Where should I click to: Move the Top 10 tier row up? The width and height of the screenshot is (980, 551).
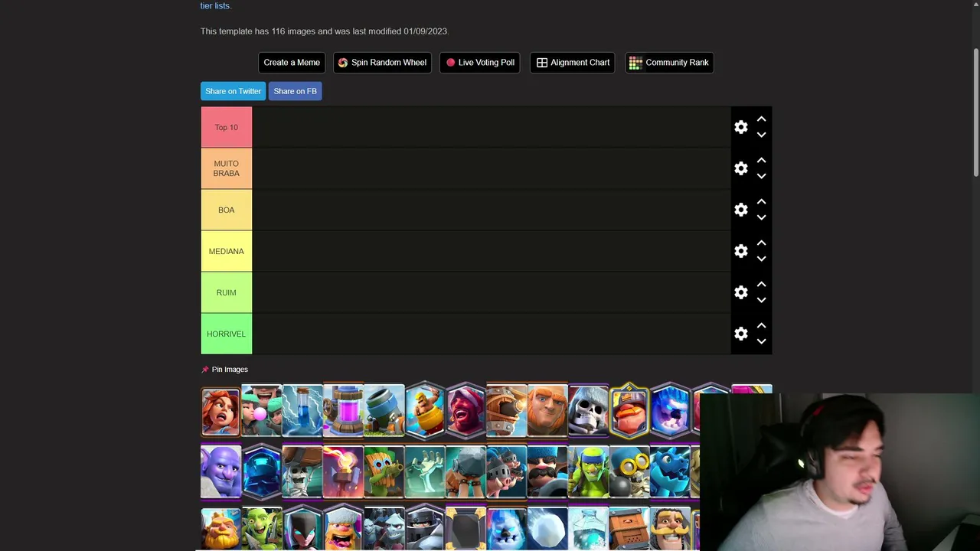click(761, 119)
